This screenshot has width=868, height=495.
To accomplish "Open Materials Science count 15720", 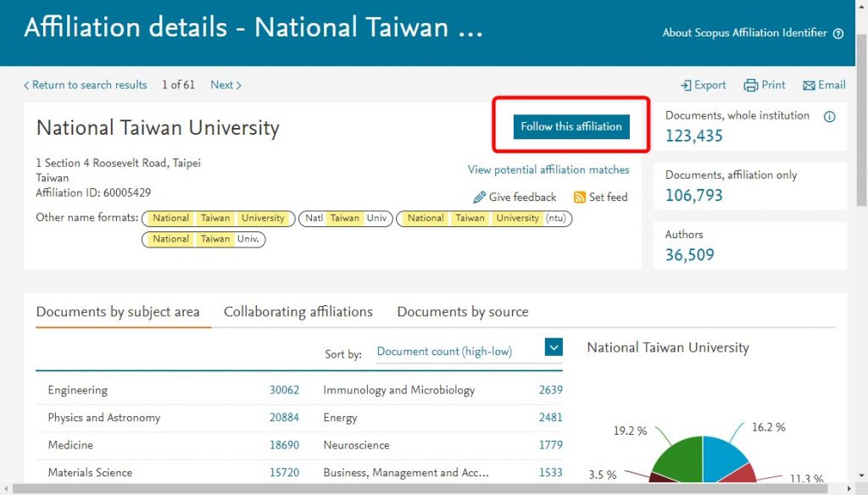I will tap(284, 473).
